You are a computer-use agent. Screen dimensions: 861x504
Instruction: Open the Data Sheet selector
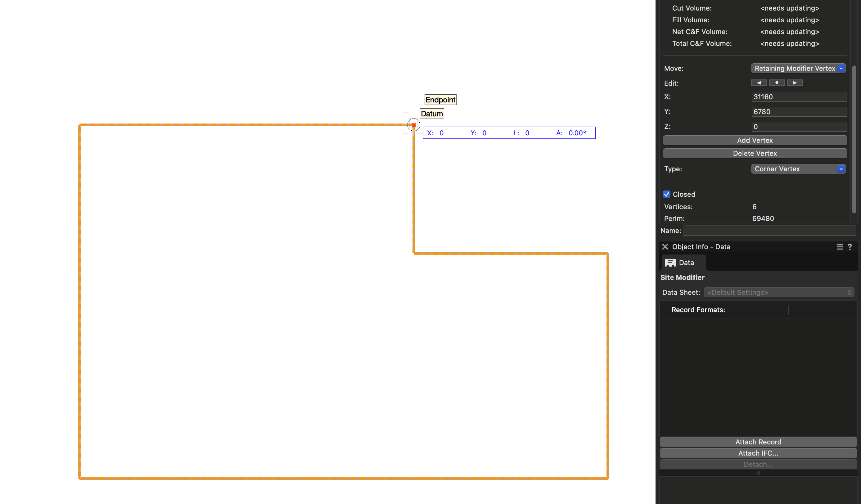pos(779,292)
